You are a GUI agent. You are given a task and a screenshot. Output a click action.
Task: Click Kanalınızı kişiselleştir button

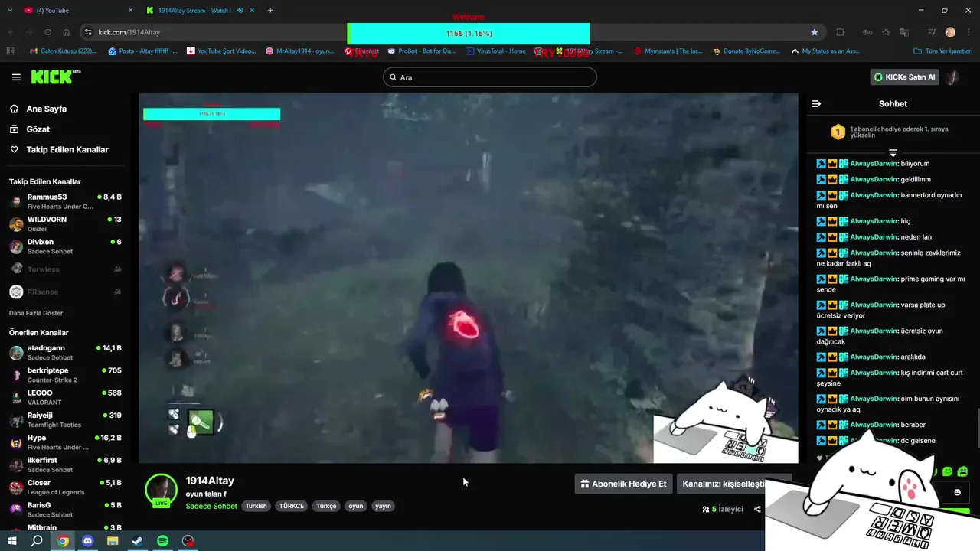click(723, 484)
